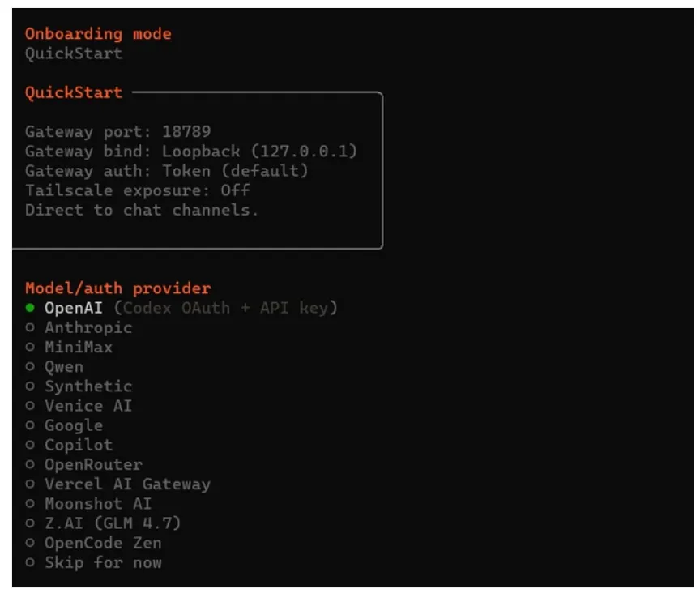Pick Qwen from the provider list
700x589 pixels.
click(63, 367)
